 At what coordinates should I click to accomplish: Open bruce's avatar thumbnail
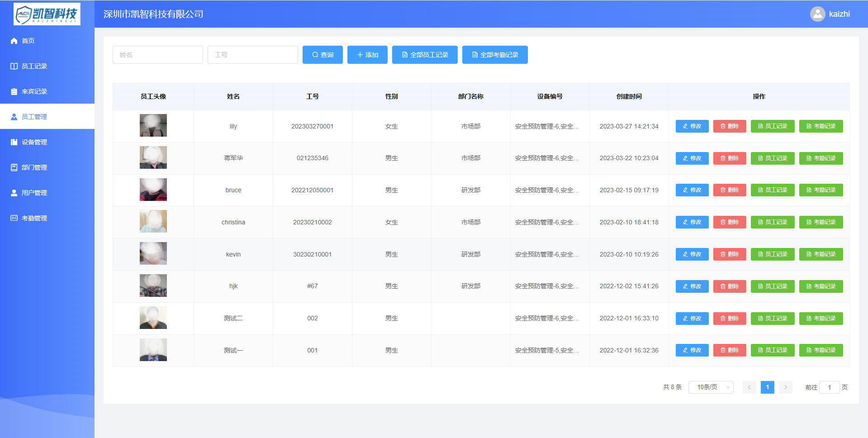pyautogui.click(x=153, y=190)
